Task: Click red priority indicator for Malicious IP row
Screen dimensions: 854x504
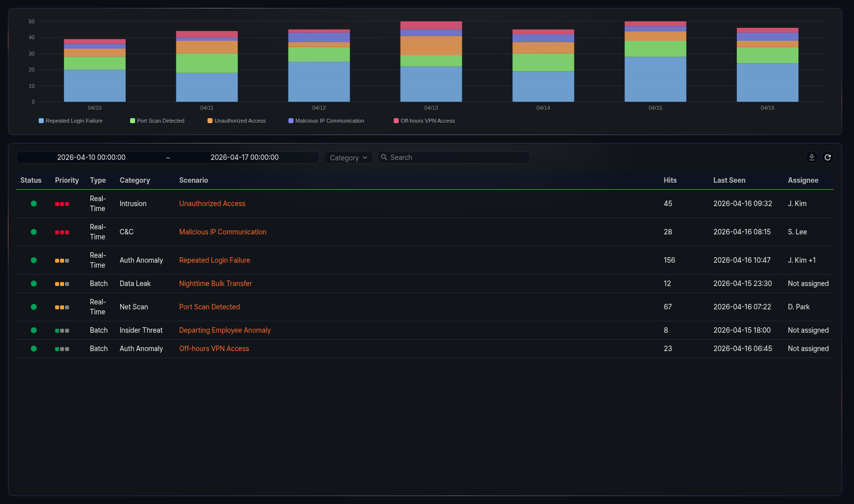Action: click(62, 232)
